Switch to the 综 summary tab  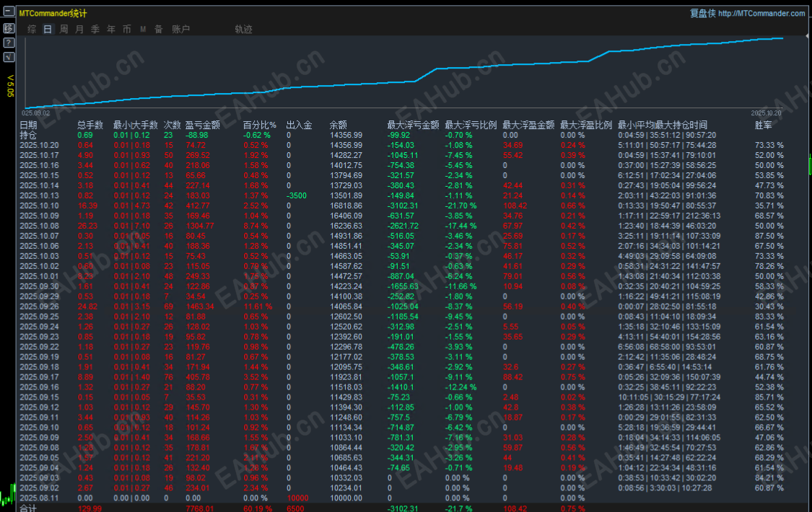tap(32, 30)
